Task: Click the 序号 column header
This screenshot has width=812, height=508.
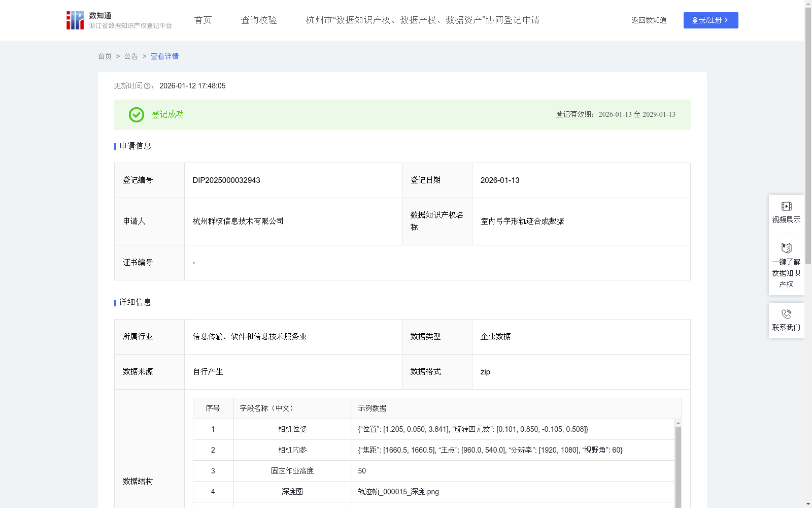Action: tap(213, 408)
